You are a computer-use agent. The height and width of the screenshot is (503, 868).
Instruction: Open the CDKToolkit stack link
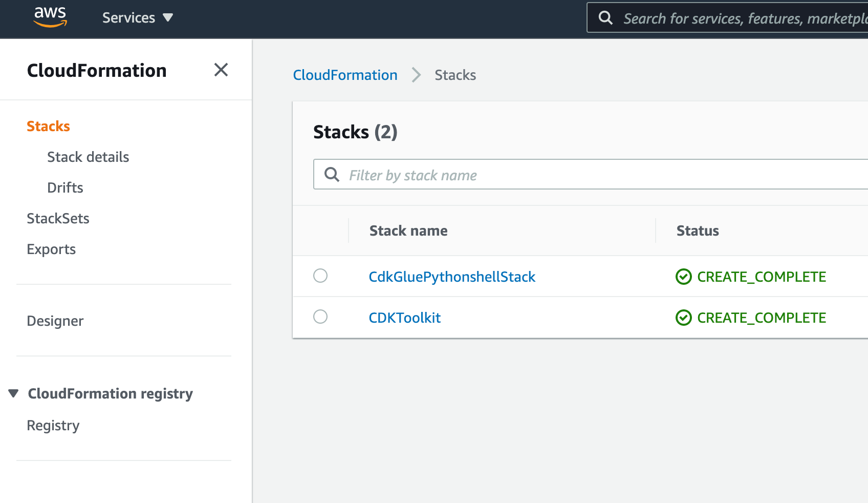404,318
